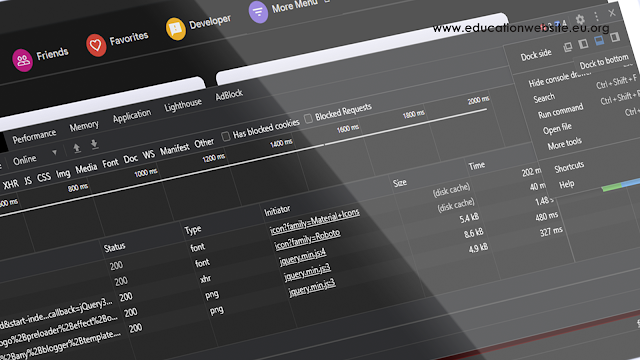Click the red Favorites heart icon
The height and width of the screenshot is (360, 640).
coord(96,45)
